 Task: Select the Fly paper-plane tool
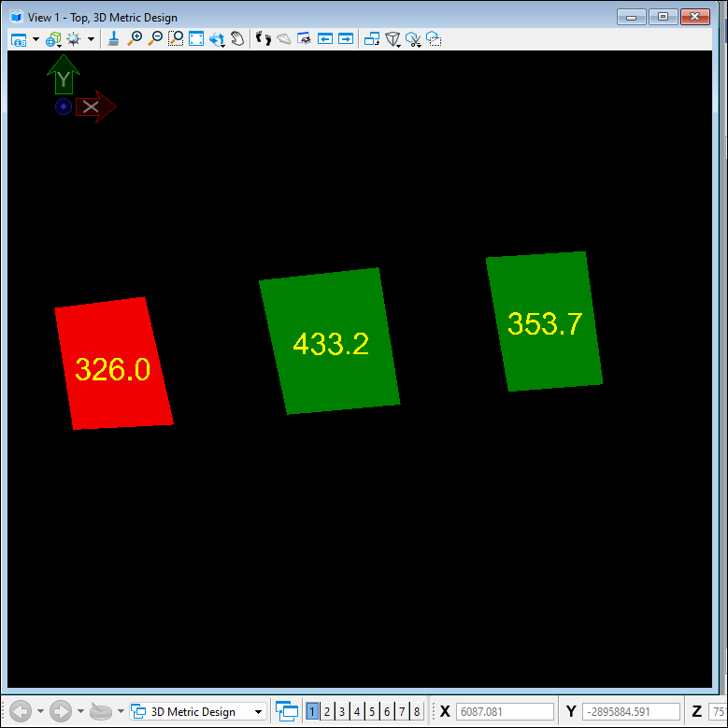pos(284,38)
